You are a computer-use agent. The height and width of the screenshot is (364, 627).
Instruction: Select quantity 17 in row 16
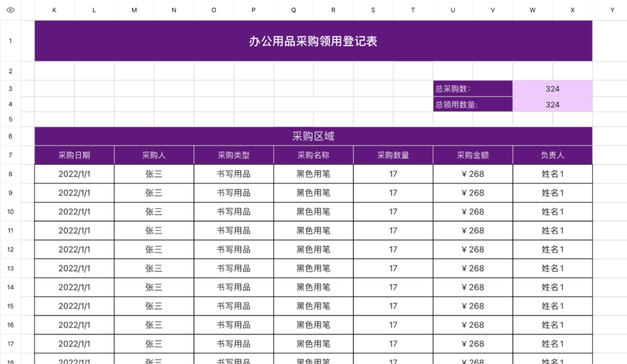coord(393,325)
